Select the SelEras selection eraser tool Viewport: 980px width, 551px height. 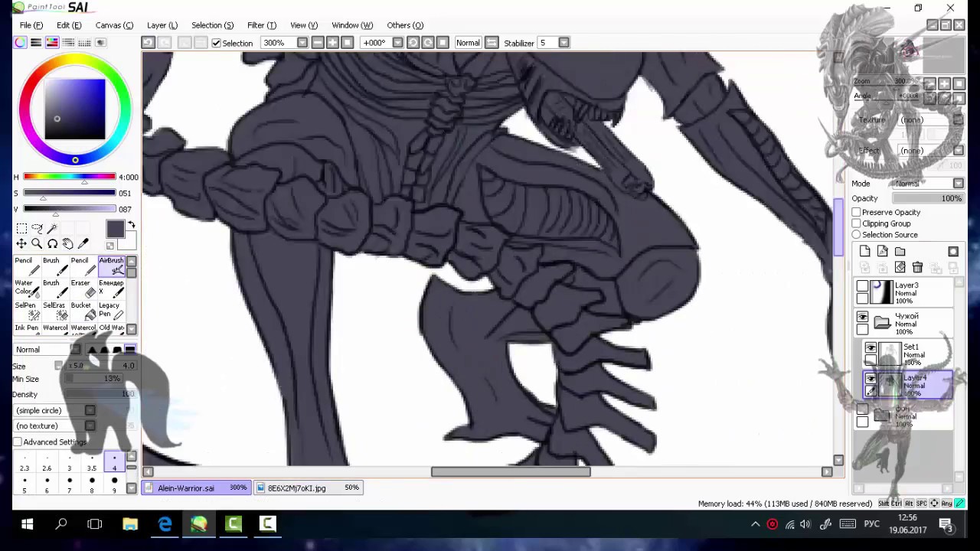(x=55, y=310)
